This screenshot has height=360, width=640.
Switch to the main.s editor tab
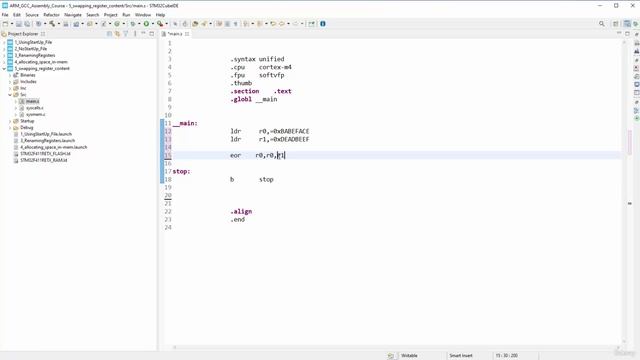coord(175,34)
